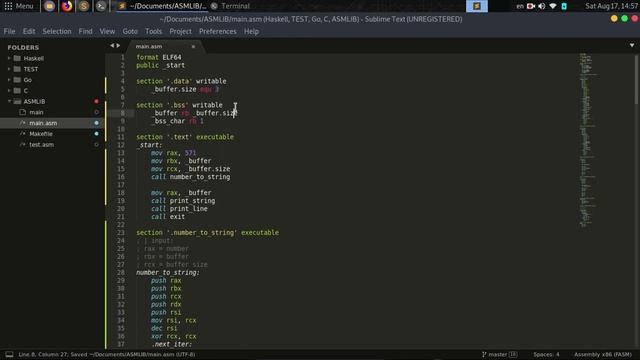Collapse the ASMLIB folder
Image resolution: width=640 pixels, height=360 pixels.
9,101
